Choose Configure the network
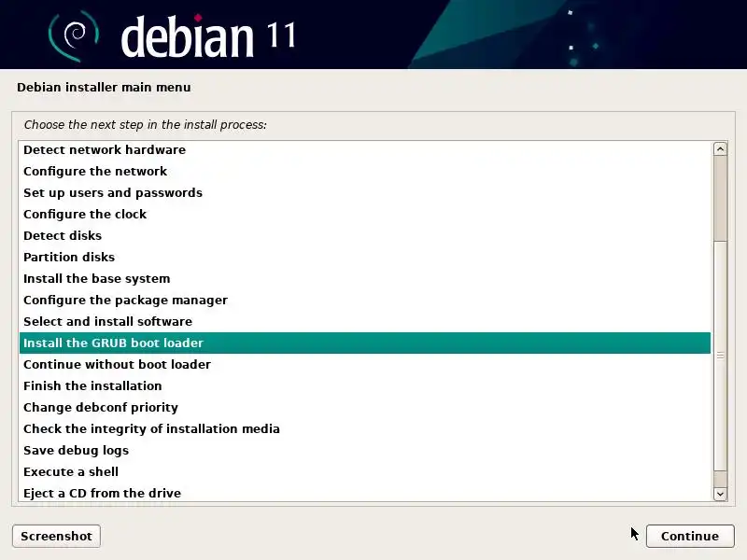The width and height of the screenshot is (747, 560). 365,172
